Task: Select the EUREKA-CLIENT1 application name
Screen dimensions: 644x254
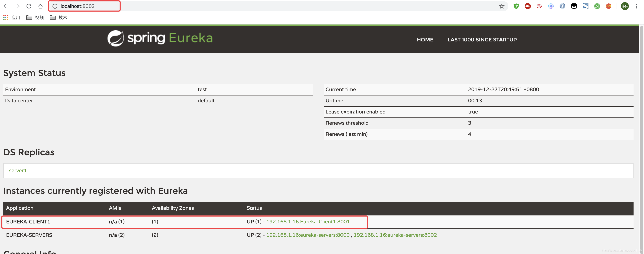Action: tap(28, 222)
